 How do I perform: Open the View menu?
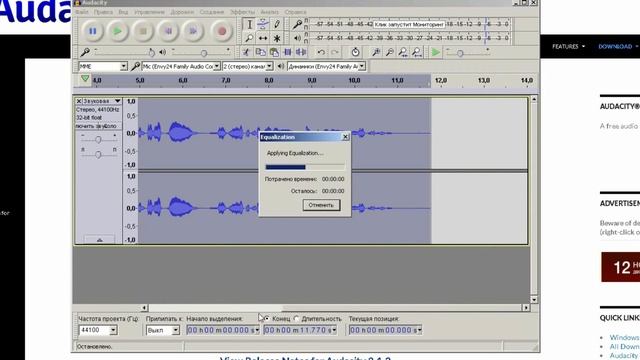pos(123,12)
